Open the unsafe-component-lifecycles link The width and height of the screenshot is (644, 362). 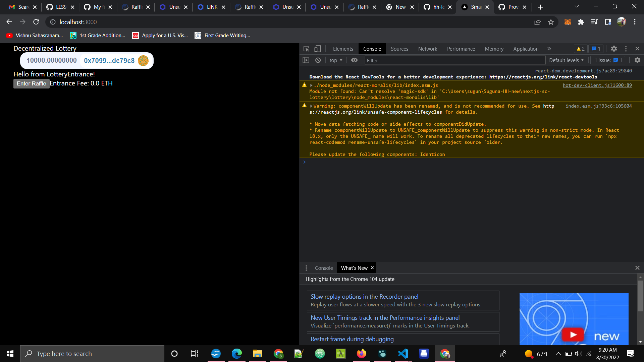click(375, 112)
